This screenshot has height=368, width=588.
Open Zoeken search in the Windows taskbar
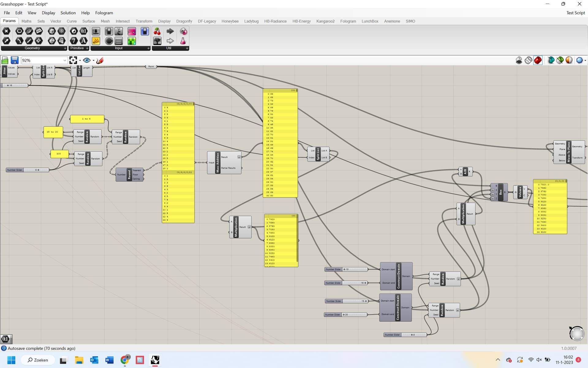[38, 360]
